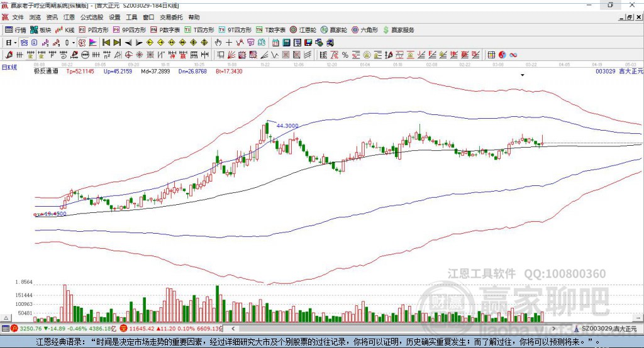This screenshot has width=644, height=348.
Task: Open the 江恩 menu
Action: [x=69, y=17]
